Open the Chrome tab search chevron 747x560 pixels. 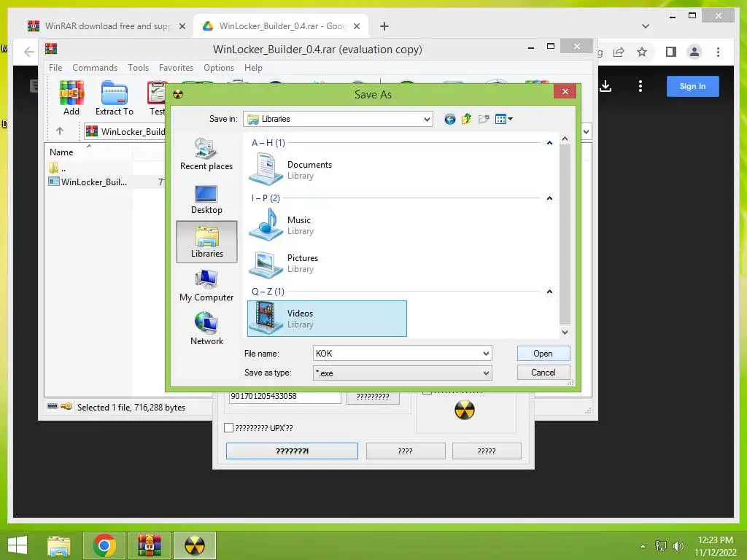point(646,26)
